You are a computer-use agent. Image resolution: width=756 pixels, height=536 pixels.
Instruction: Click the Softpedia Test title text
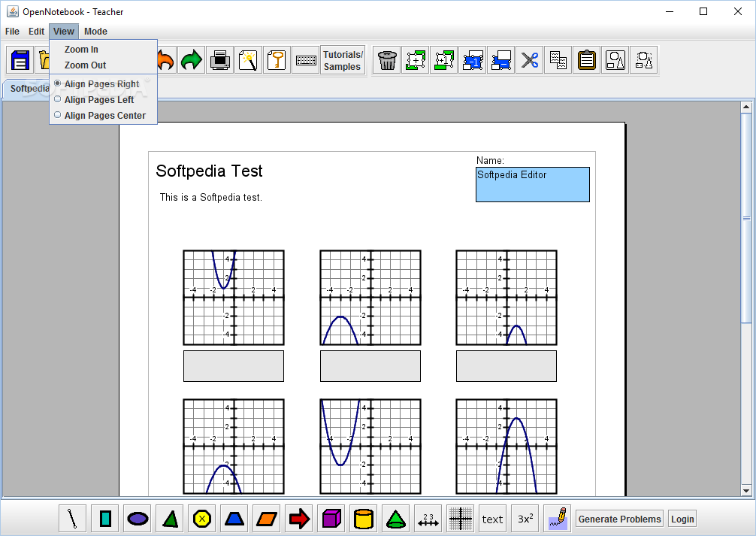(x=209, y=171)
